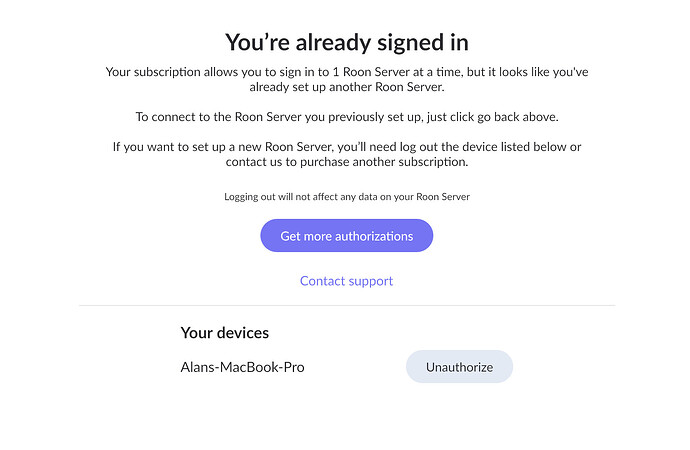
Task: Click the text already set up another Roon Server
Action: (347, 87)
